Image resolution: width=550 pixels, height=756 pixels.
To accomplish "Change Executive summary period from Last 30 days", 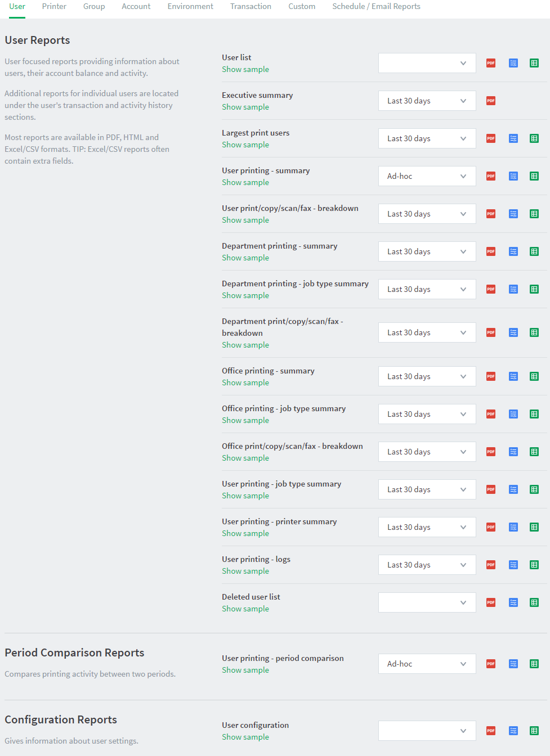I will 427,101.
